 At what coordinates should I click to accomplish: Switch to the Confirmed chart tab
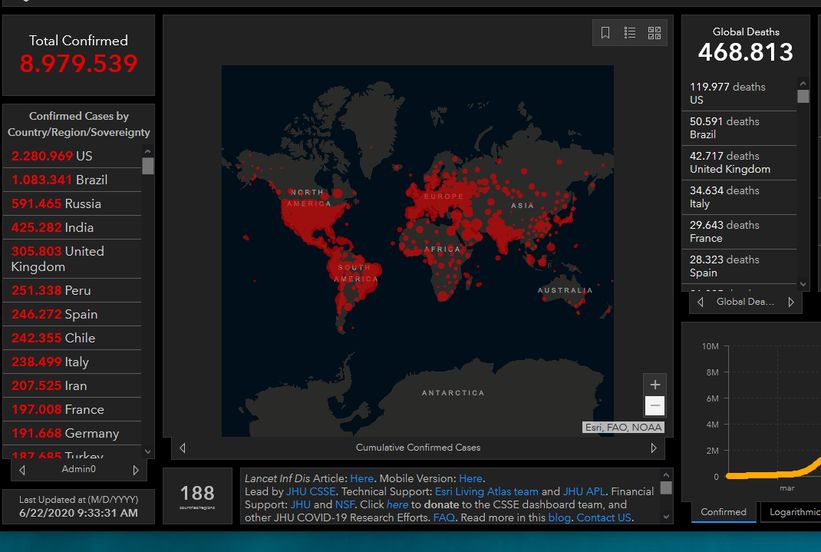pyautogui.click(x=723, y=512)
